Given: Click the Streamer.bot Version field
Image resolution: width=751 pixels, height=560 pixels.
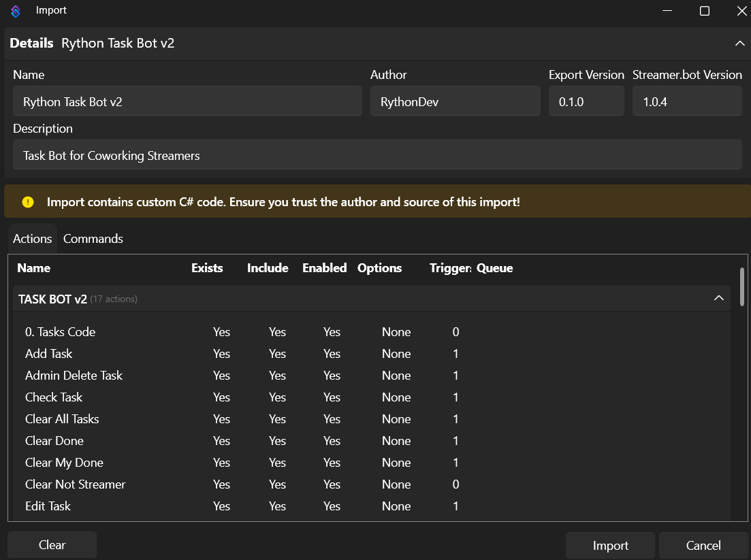Looking at the screenshot, I should point(687,101).
